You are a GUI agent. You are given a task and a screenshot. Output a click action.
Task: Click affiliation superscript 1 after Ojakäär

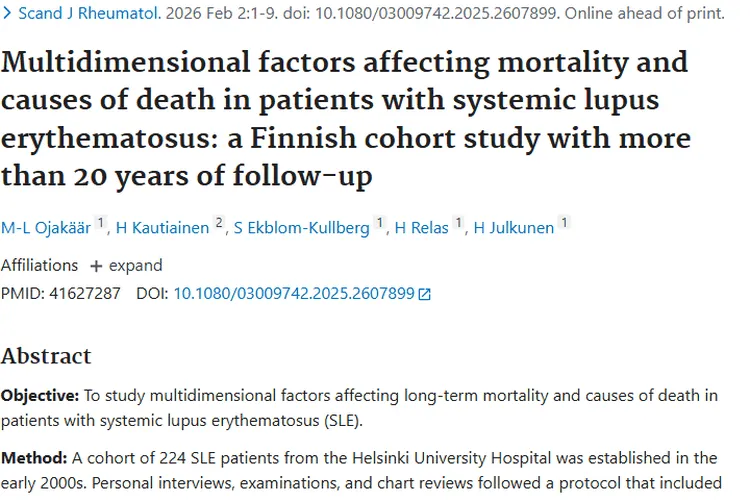(100, 222)
